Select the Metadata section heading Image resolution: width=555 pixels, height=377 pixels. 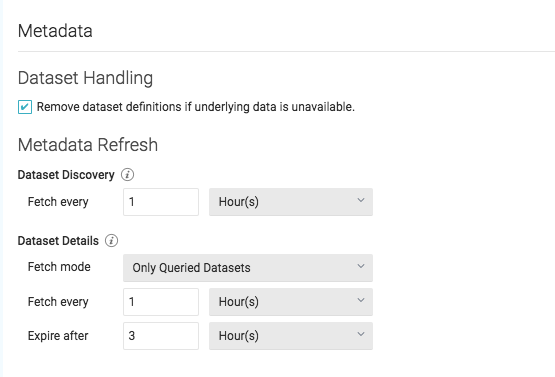click(55, 31)
